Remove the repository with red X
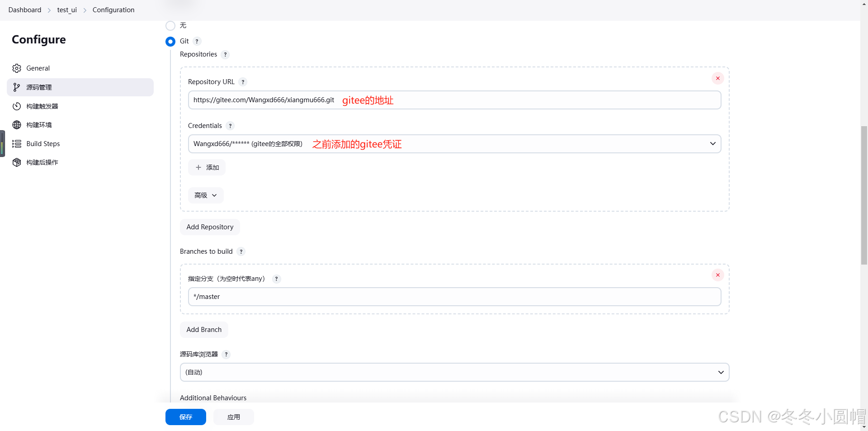The image size is (868, 431). click(718, 78)
